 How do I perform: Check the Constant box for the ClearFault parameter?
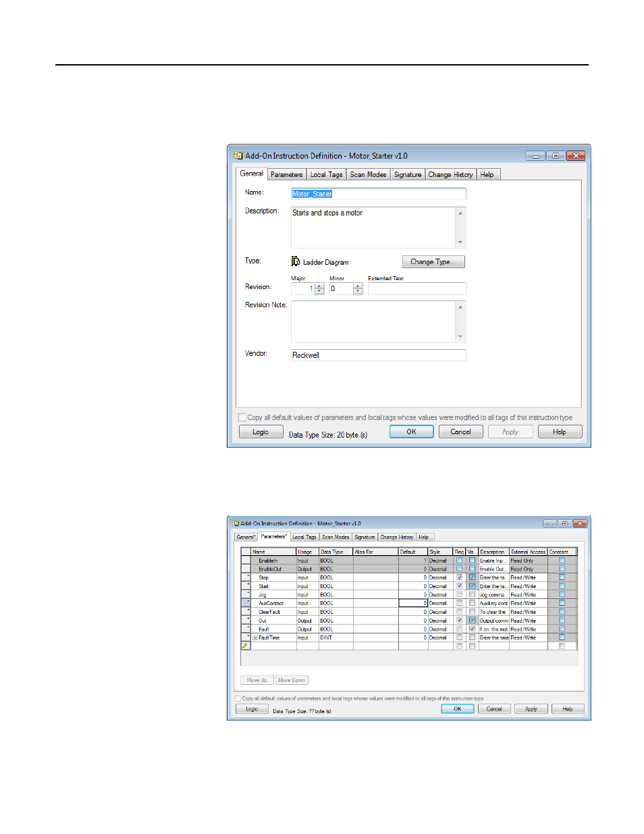pyautogui.click(x=562, y=612)
